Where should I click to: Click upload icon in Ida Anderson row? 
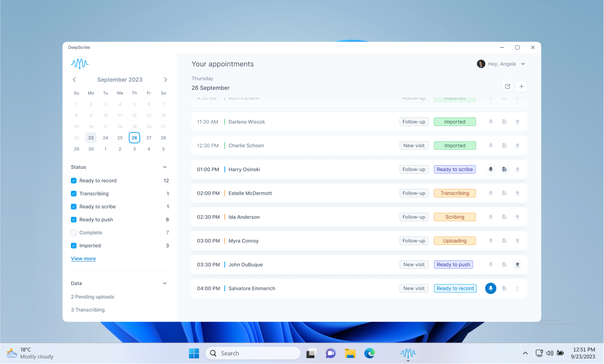point(517,217)
